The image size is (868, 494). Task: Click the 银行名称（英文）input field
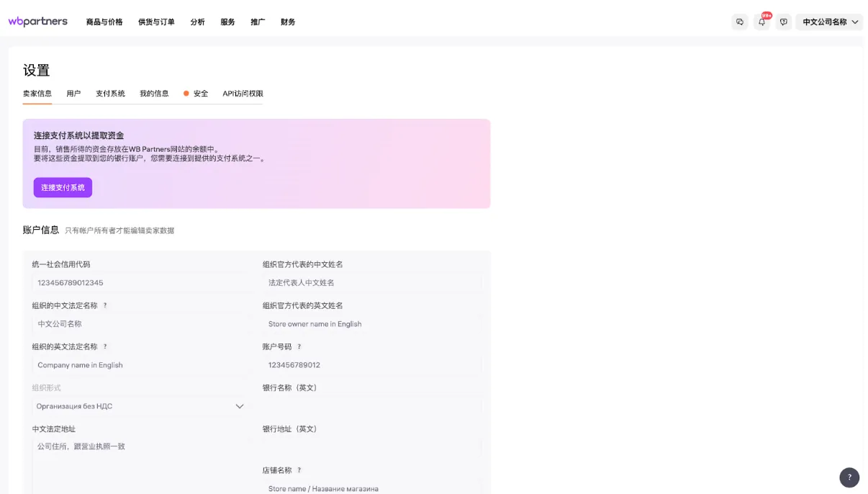(x=372, y=406)
